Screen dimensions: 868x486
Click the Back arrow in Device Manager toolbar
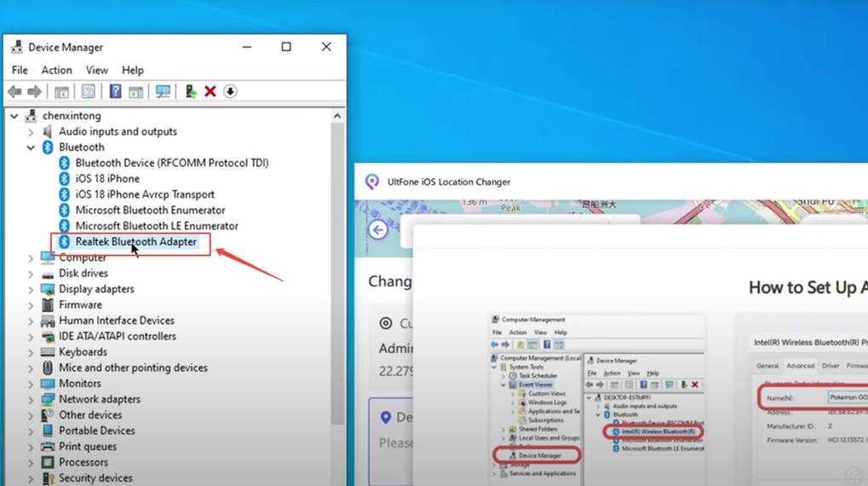point(15,91)
